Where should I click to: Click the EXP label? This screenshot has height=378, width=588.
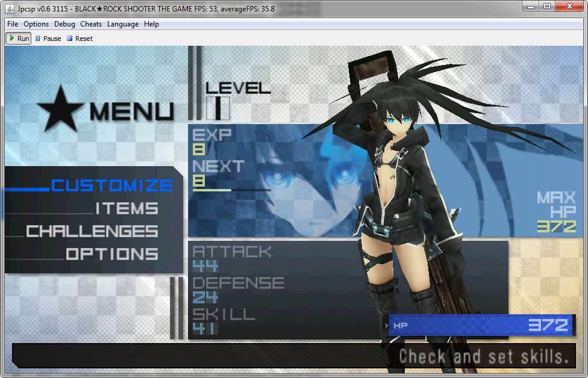[212, 135]
